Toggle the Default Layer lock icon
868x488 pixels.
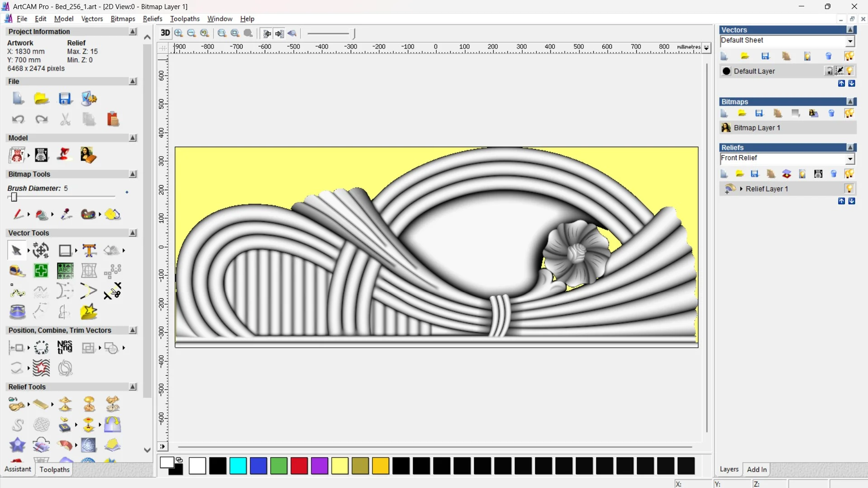829,71
